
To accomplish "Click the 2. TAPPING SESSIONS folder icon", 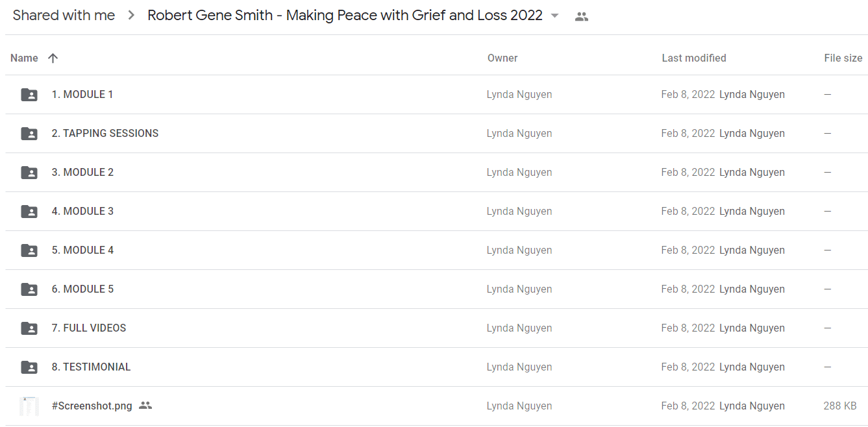I will click(x=29, y=134).
